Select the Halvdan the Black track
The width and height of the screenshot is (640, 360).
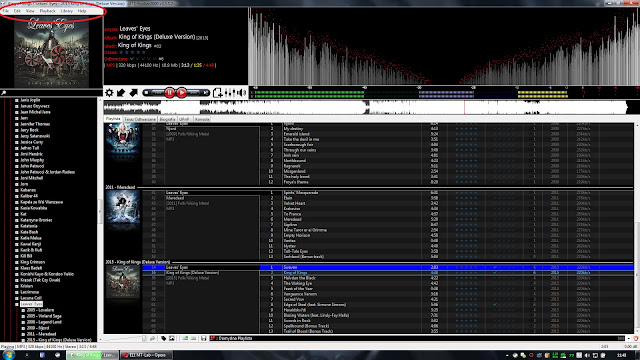[300, 278]
